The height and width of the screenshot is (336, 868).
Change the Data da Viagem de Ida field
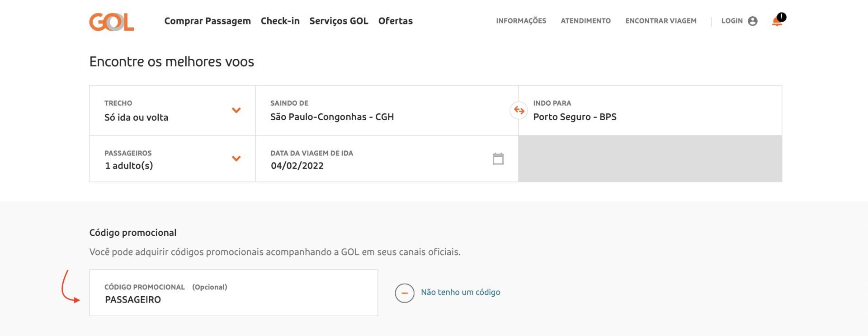pyautogui.click(x=387, y=159)
